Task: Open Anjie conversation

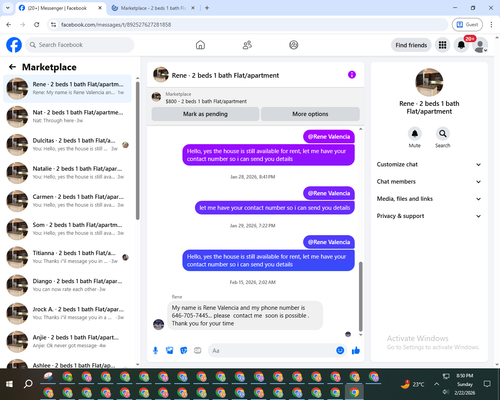Action: [x=68, y=341]
